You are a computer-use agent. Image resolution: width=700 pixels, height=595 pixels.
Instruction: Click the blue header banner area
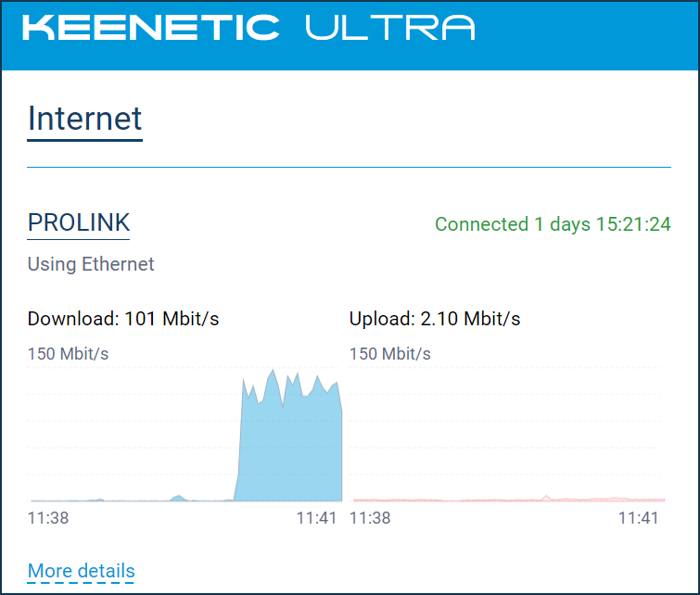(x=350, y=35)
